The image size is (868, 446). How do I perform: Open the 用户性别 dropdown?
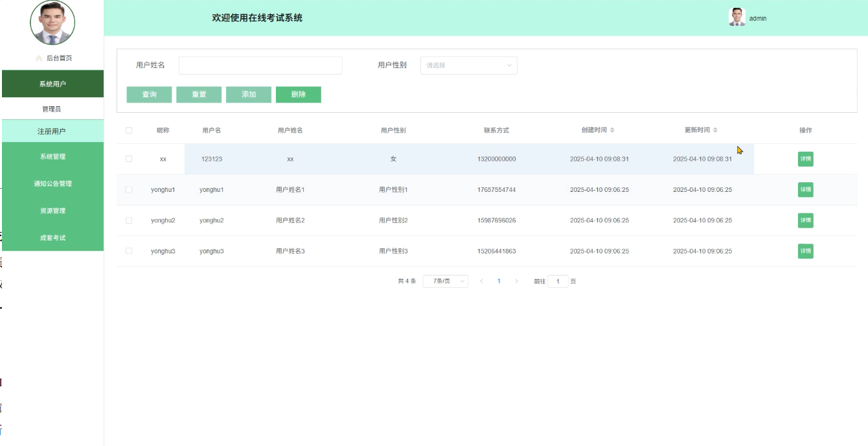[x=469, y=65]
